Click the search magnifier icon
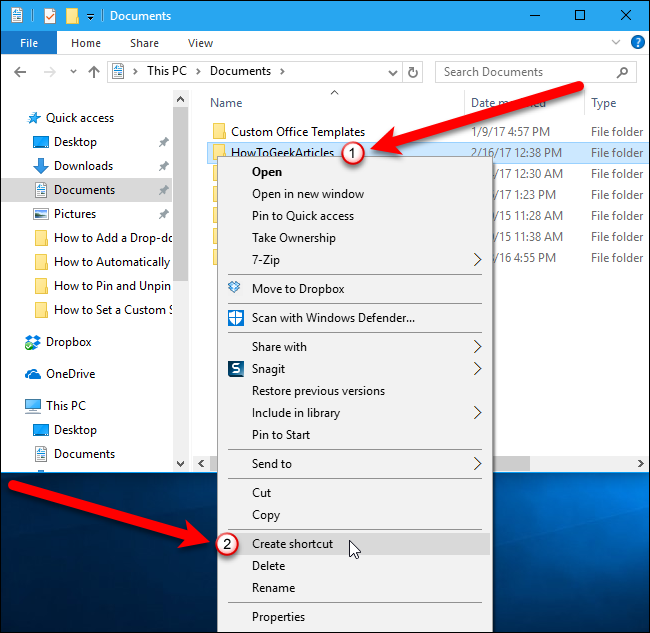The height and width of the screenshot is (633, 650). [623, 73]
